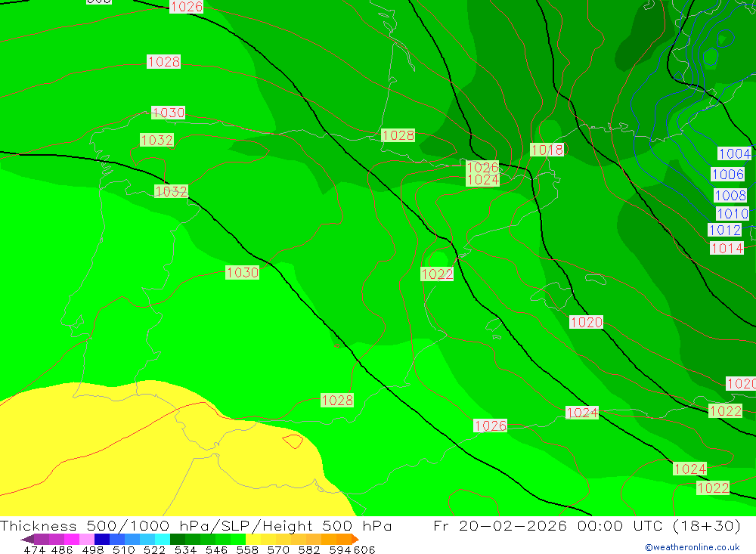Screen dimensions: 756x554
Task: Select the legend value 498
Action: pyautogui.click(x=93, y=549)
